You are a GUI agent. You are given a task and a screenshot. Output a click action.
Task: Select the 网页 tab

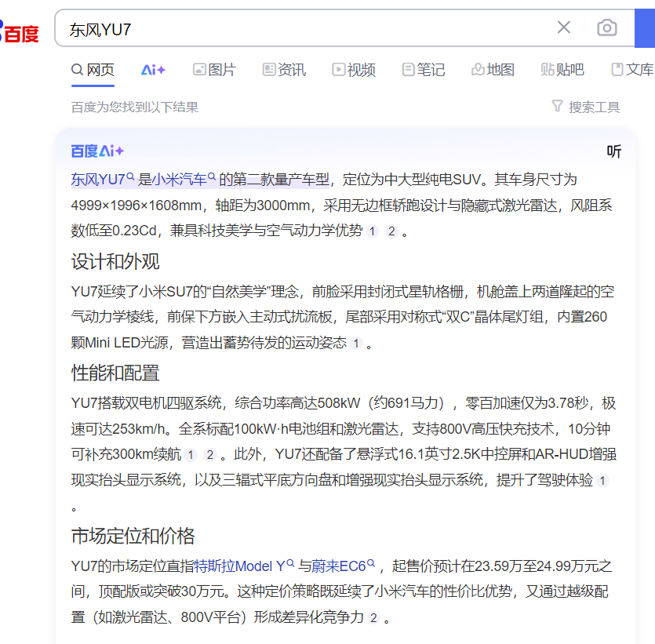(x=93, y=70)
